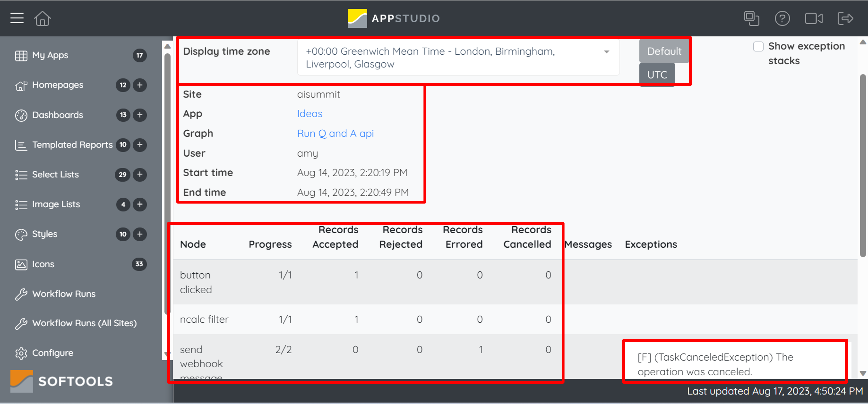Open the hamburger navigation menu
Viewport: 868px width, 404px height.
point(17,18)
